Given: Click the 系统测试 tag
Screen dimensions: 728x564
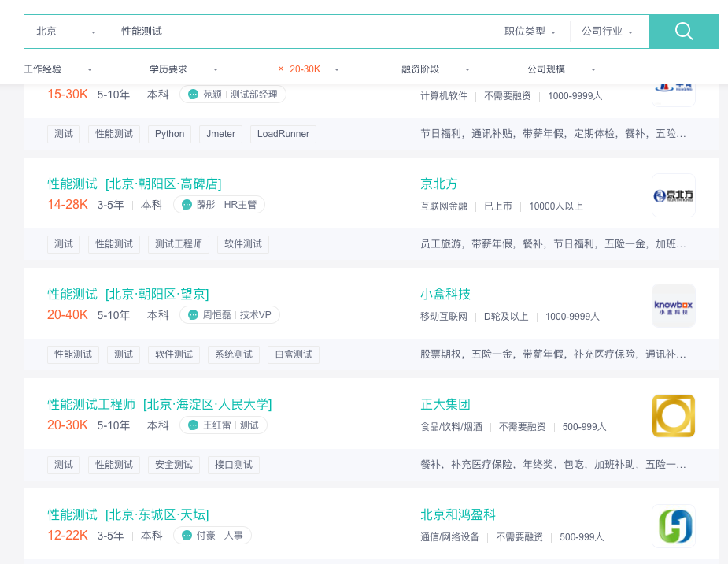Looking at the screenshot, I should point(234,354).
